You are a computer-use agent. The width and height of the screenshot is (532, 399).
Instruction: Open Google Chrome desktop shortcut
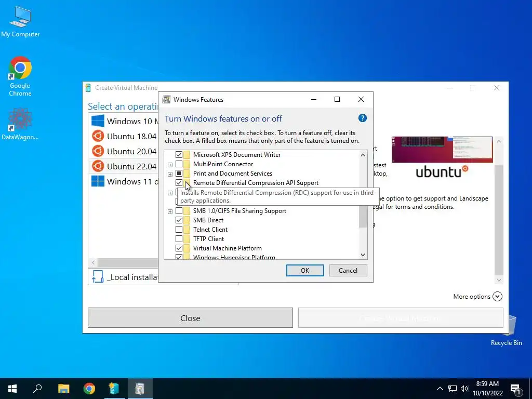click(20, 76)
